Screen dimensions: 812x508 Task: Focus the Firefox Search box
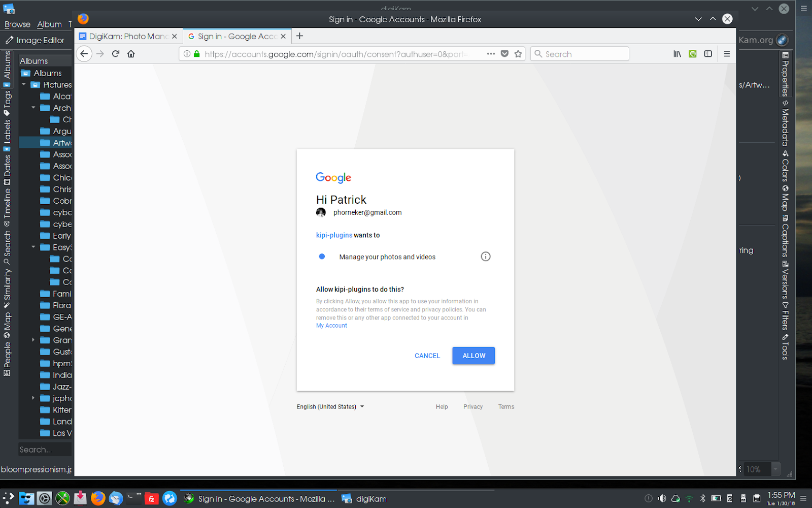[580, 54]
